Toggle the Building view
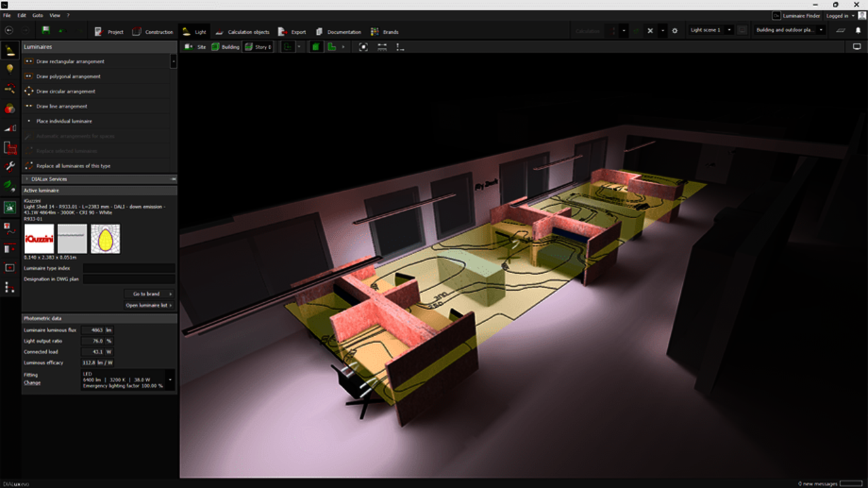The image size is (868, 488). point(225,47)
